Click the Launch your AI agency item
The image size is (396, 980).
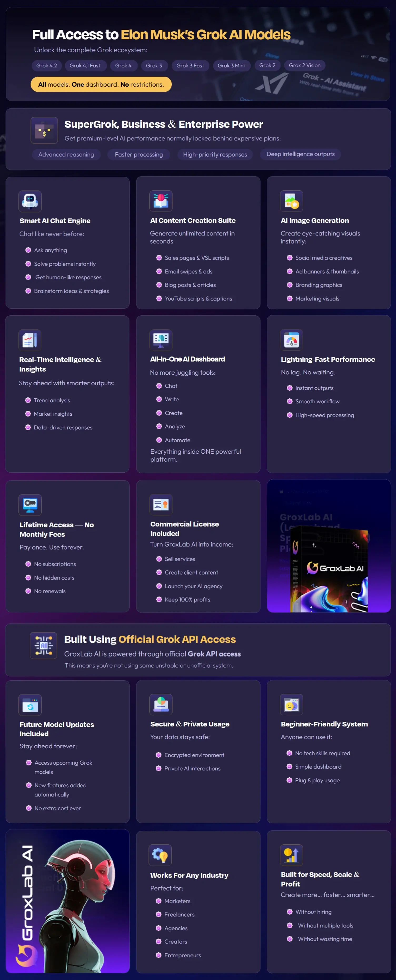click(x=194, y=586)
